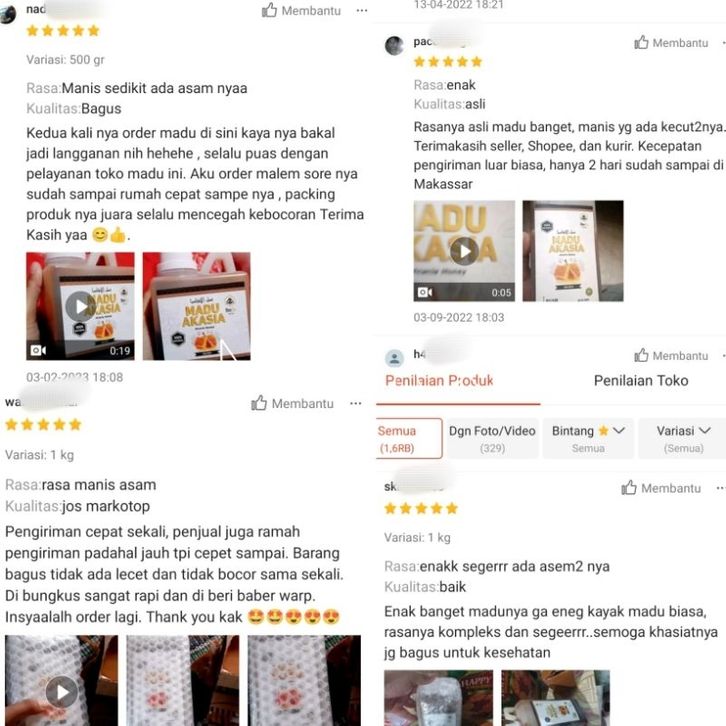726x726 pixels.
Task: Expand the Bintang star filter dropdown
Action: click(x=588, y=438)
